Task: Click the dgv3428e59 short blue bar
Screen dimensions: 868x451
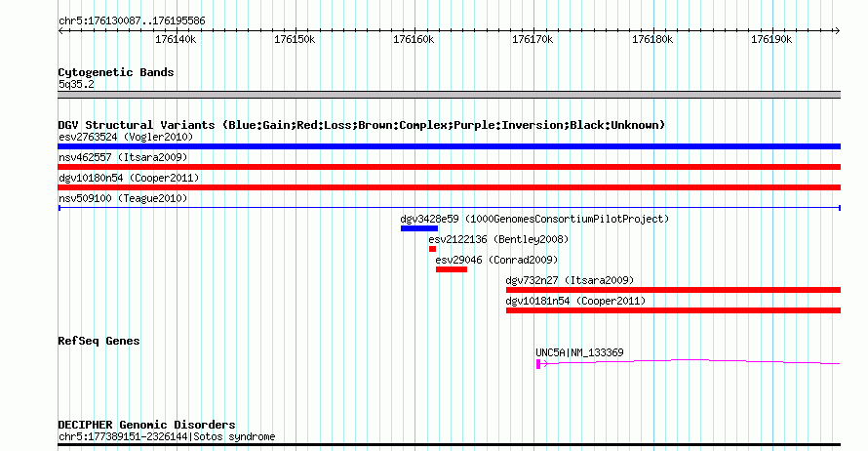Action: pos(419,228)
